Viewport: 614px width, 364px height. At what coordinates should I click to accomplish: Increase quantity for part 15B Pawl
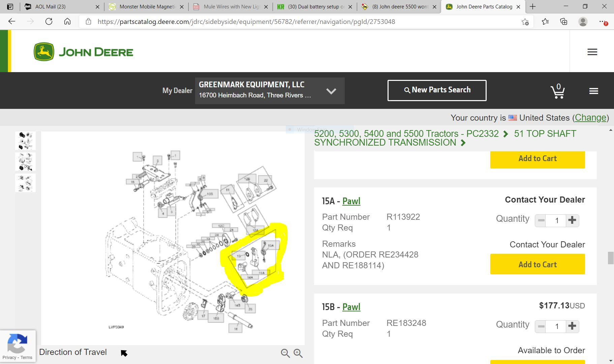tap(572, 326)
